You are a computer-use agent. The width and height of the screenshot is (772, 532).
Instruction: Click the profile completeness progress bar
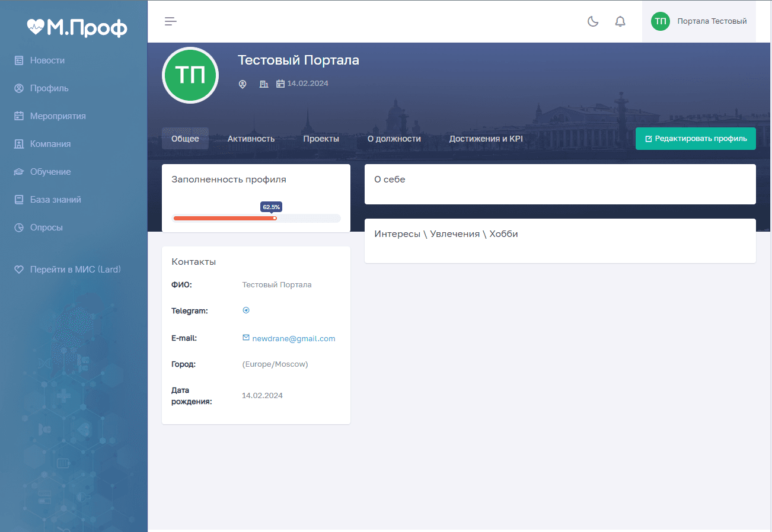point(256,218)
